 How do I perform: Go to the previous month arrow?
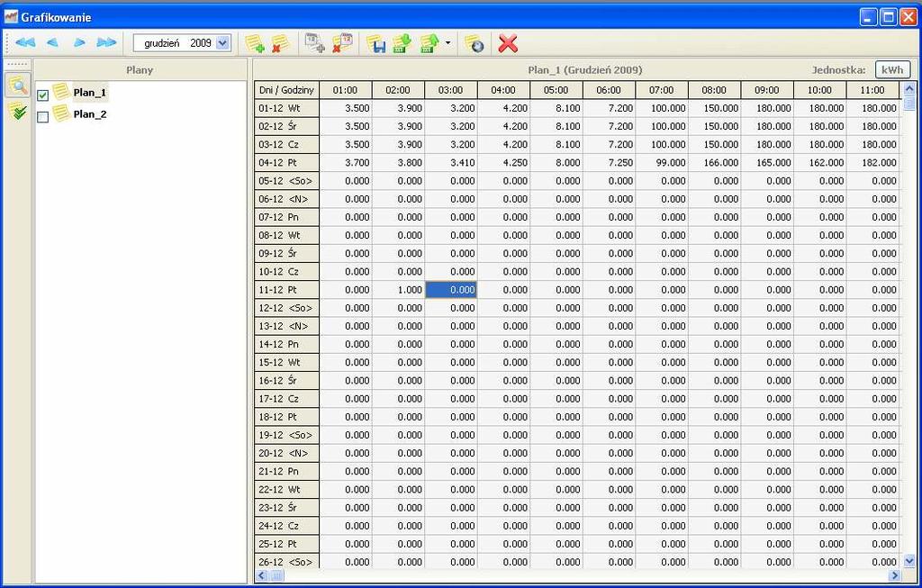(x=52, y=42)
